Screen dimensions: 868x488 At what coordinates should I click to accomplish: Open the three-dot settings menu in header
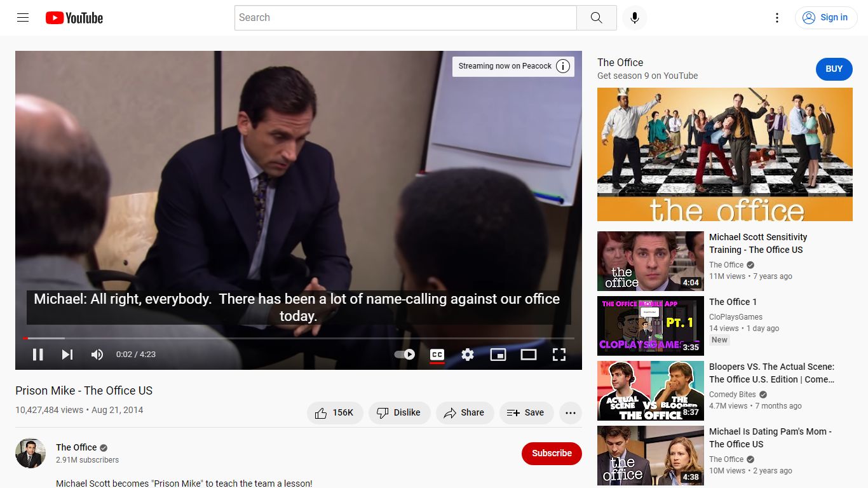776,18
